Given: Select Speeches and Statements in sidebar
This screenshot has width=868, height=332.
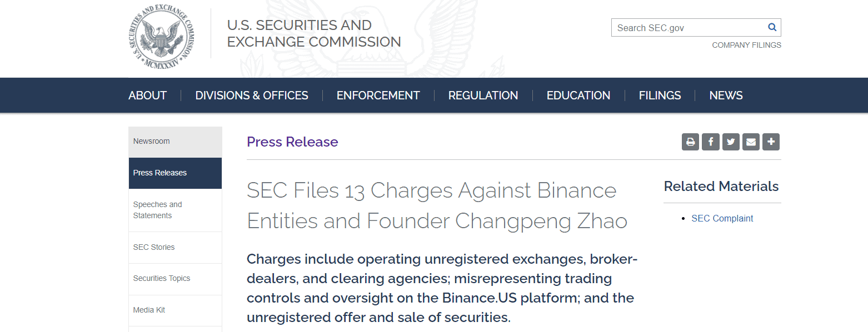Looking at the screenshot, I should pos(158,210).
